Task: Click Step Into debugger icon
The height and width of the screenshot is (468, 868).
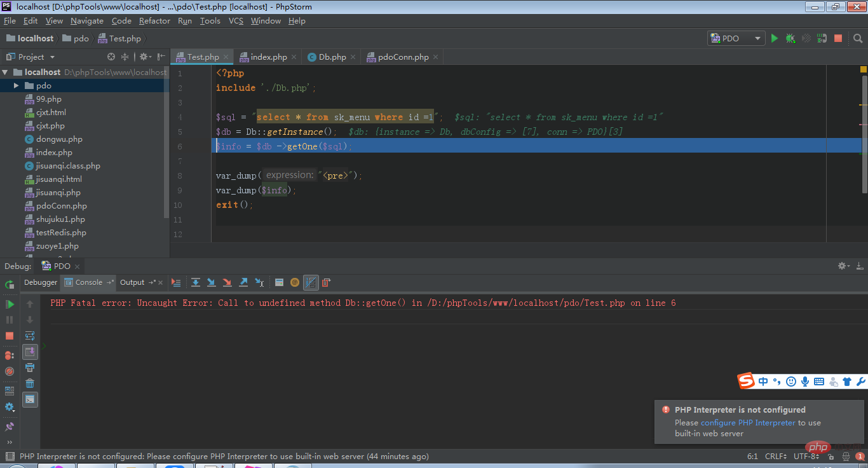Action: 211,282
